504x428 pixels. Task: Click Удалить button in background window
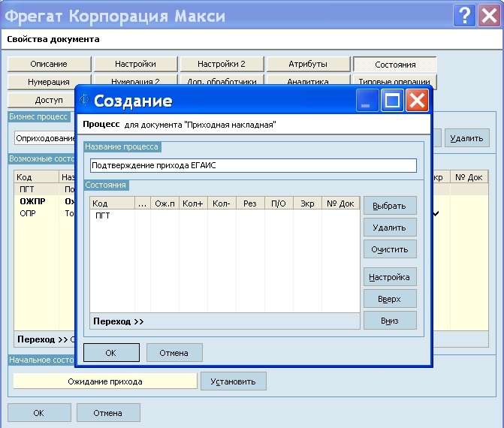pyautogui.click(x=467, y=138)
